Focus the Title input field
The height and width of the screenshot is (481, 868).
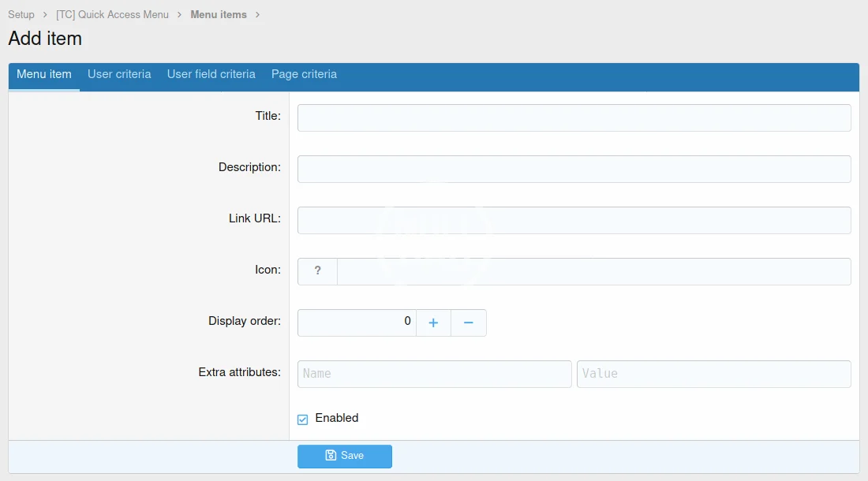point(574,117)
